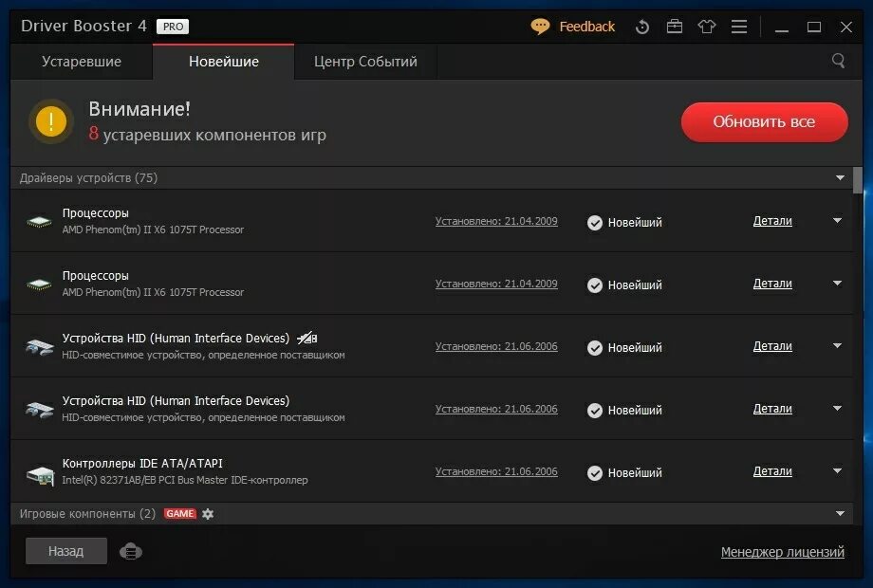Click the skin T-shirt icon in titlebar

tap(707, 28)
